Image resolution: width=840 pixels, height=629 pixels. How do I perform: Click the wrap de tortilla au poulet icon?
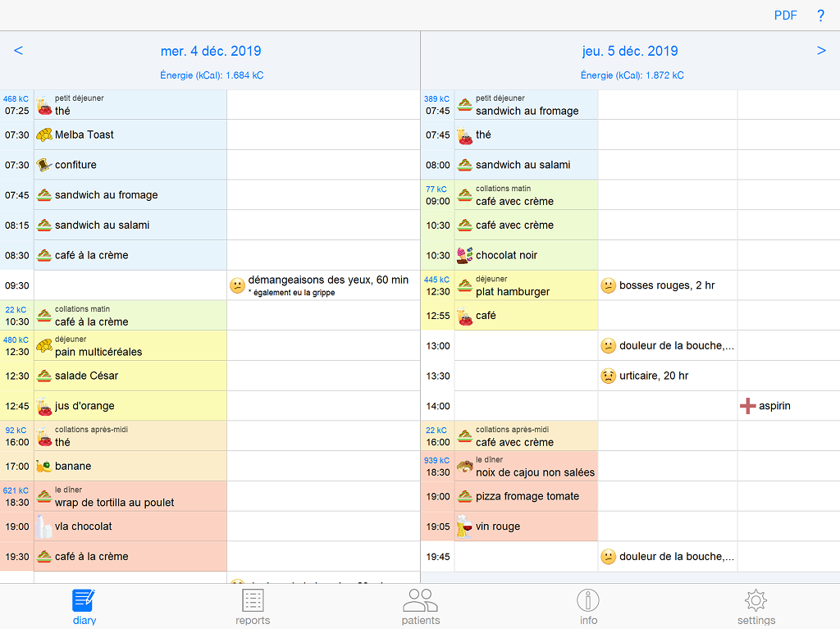[44, 497]
